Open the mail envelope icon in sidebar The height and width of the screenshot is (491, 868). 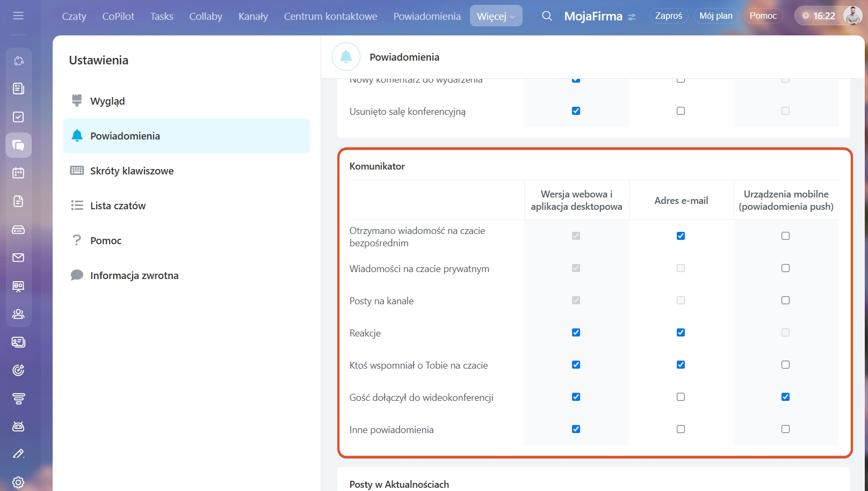tap(18, 258)
